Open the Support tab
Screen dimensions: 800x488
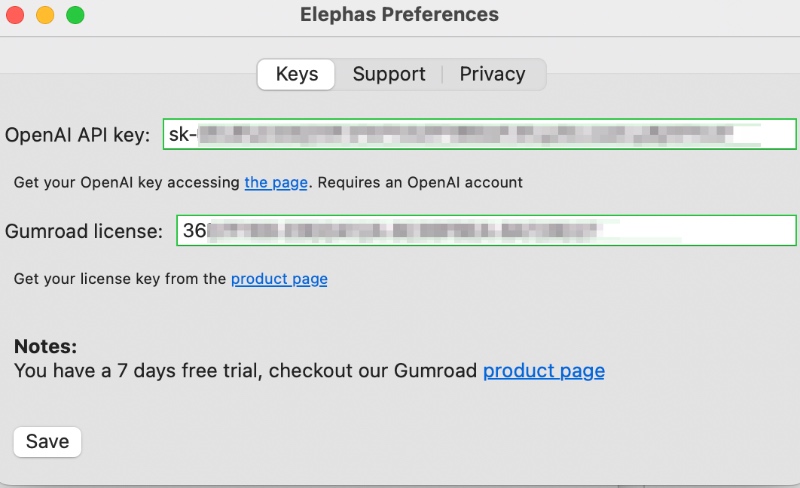tap(389, 75)
